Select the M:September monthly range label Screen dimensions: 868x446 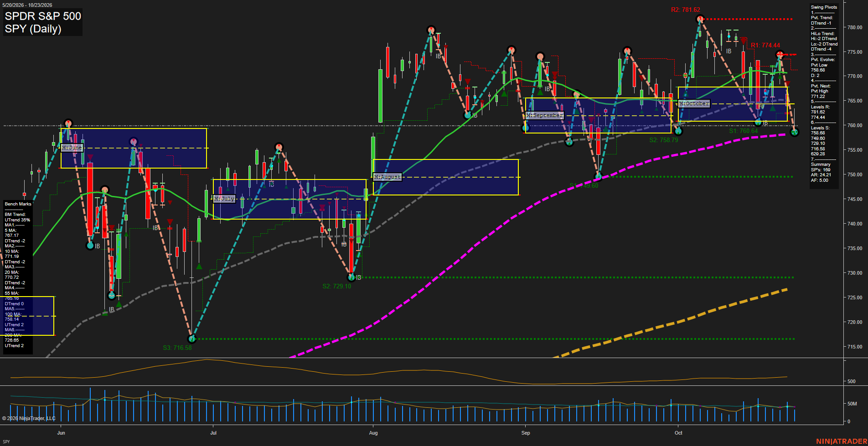tap(545, 115)
